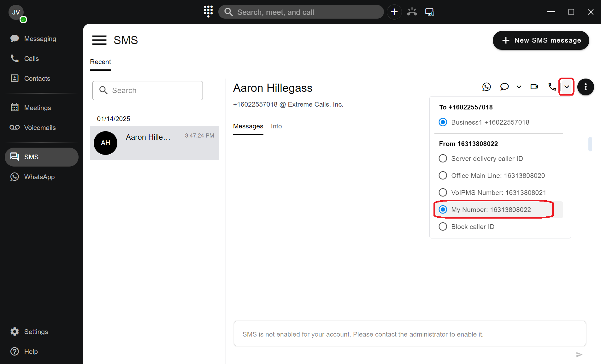This screenshot has height=364, width=601.
Task: Switch to the Info tab
Action: (x=276, y=126)
